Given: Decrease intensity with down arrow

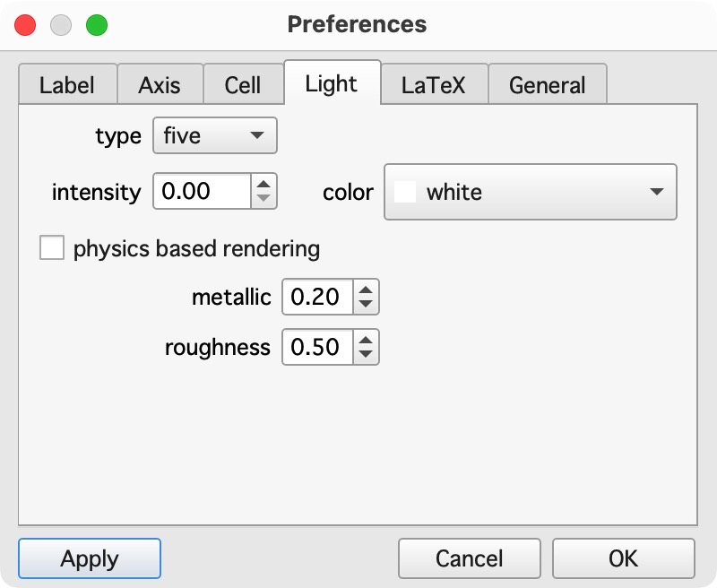Looking at the screenshot, I should click(x=263, y=198).
